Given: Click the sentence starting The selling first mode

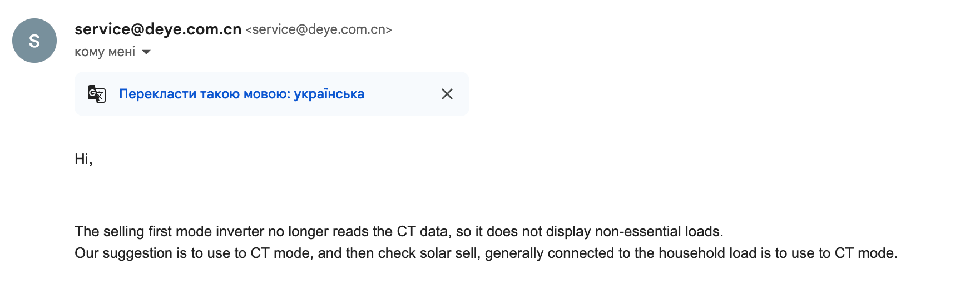Looking at the screenshot, I should point(399,231).
